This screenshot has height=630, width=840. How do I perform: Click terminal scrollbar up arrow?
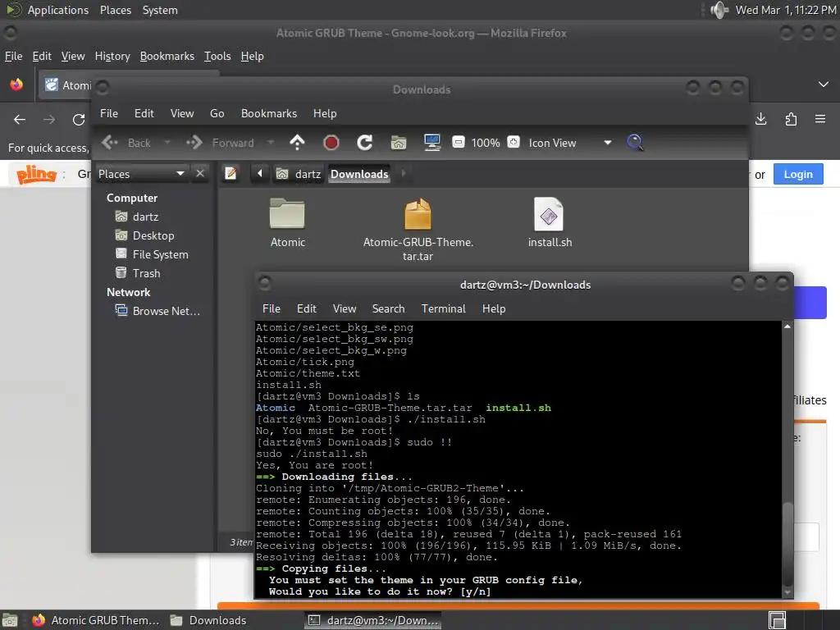[x=787, y=326]
